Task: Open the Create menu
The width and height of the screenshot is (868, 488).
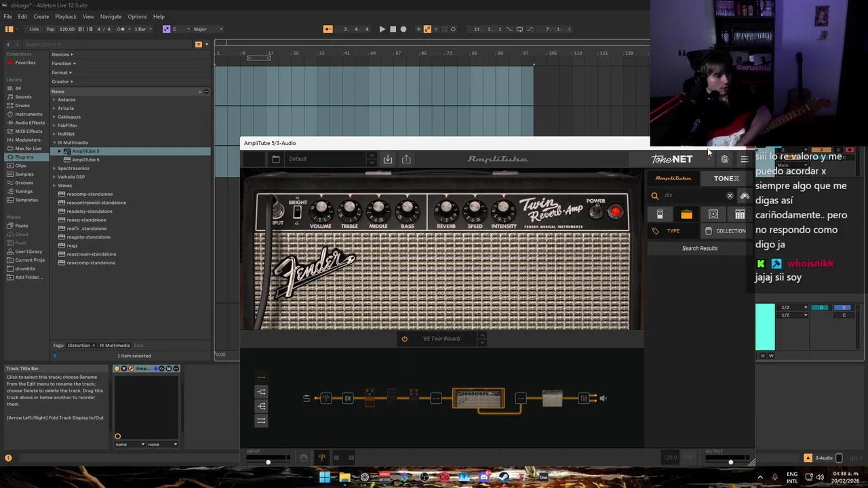Action: 41,17
